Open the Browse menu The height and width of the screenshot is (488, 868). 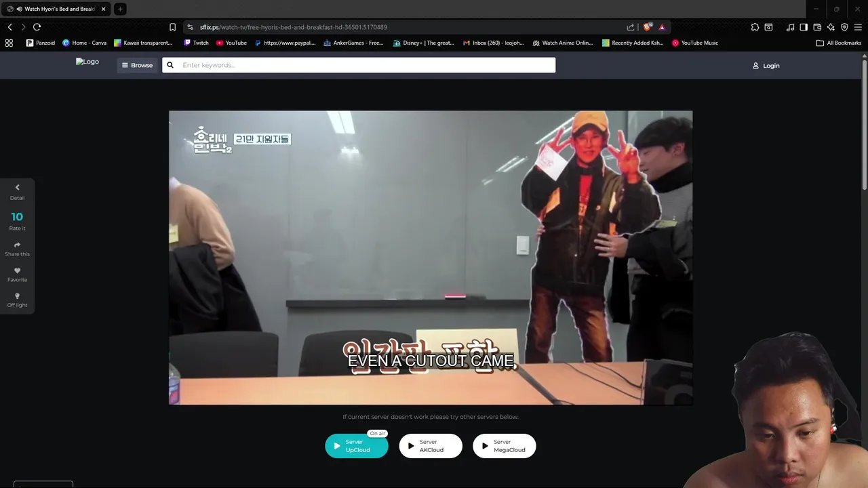point(137,65)
